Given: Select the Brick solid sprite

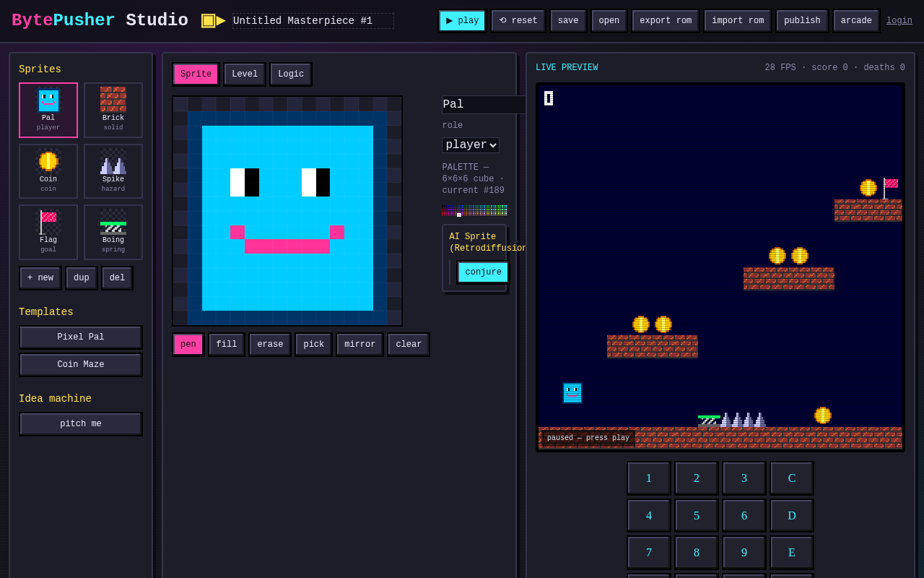Looking at the screenshot, I should point(113,110).
